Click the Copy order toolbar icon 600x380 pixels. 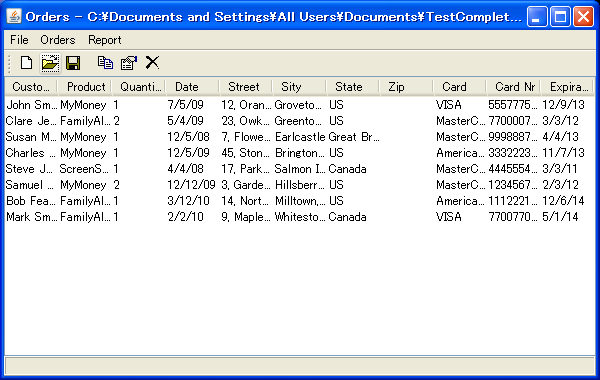coord(105,63)
